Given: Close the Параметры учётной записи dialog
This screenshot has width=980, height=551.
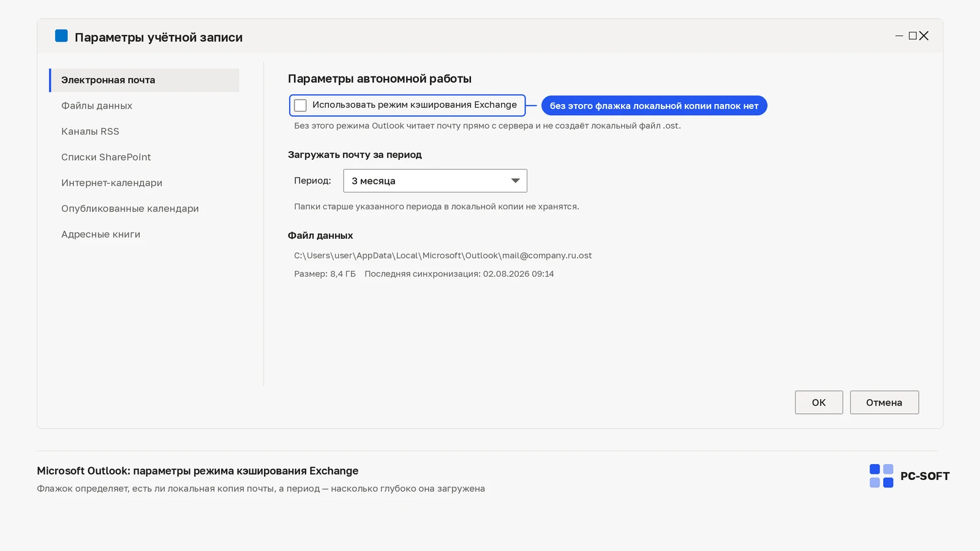Looking at the screenshot, I should click(924, 36).
